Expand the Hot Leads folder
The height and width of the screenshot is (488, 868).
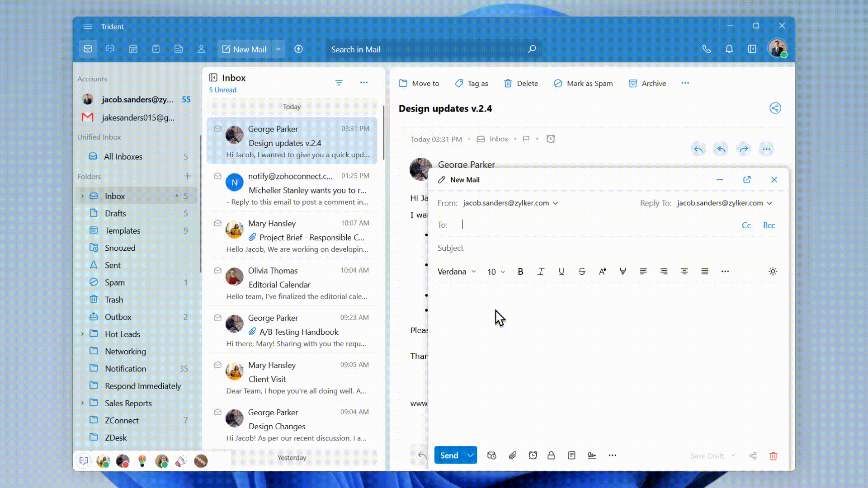[82, 334]
